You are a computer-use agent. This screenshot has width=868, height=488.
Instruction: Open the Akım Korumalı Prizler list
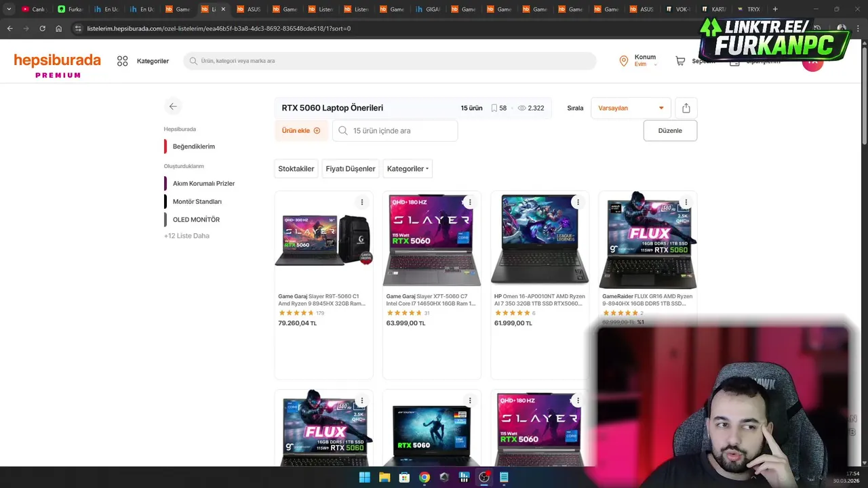(x=203, y=184)
